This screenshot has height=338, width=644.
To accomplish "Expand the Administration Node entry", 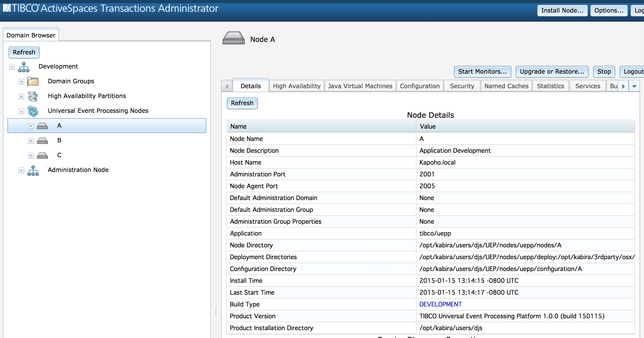I will [21, 170].
